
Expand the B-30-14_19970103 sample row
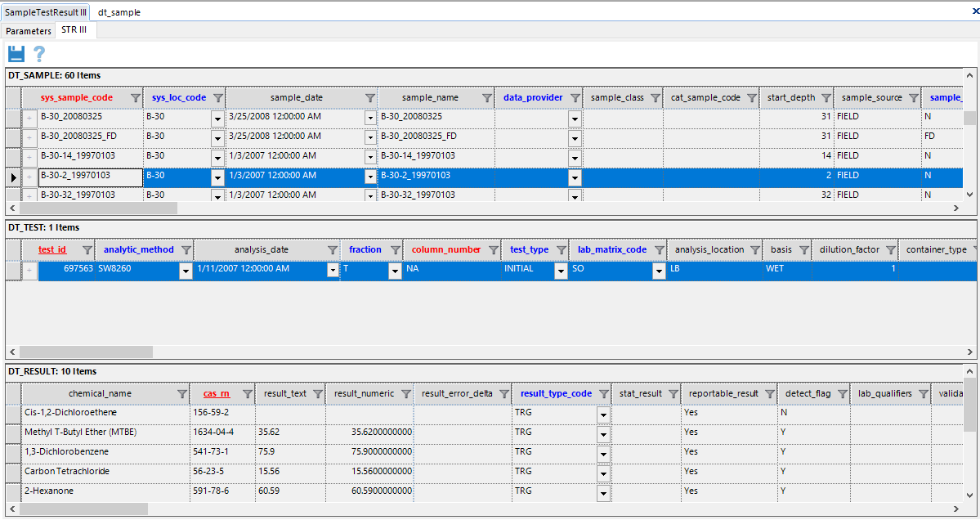coord(30,156)
